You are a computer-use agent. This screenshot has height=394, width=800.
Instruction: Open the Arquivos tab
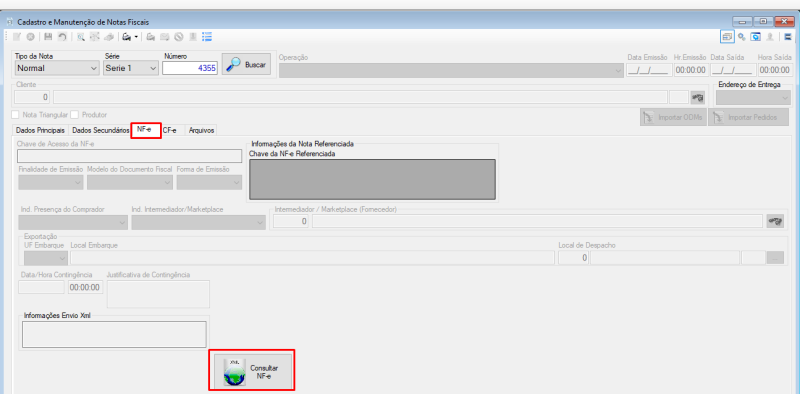pos(201,131)
